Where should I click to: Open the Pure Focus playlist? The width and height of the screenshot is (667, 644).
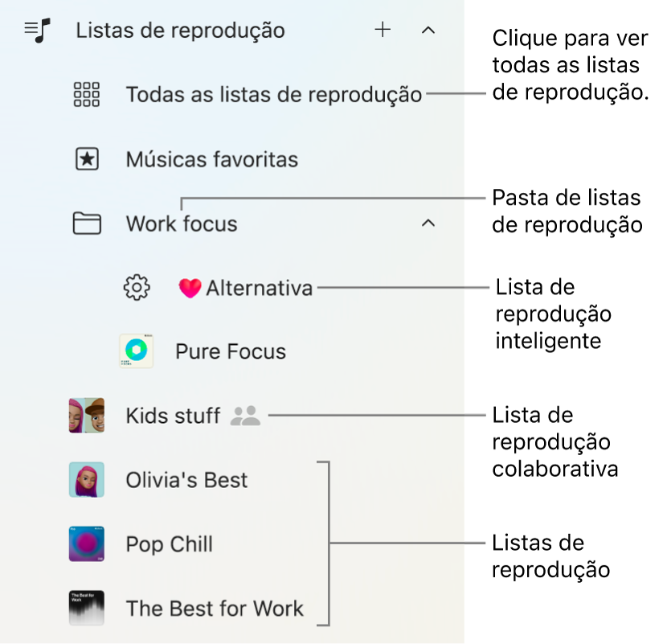point(230,351)
